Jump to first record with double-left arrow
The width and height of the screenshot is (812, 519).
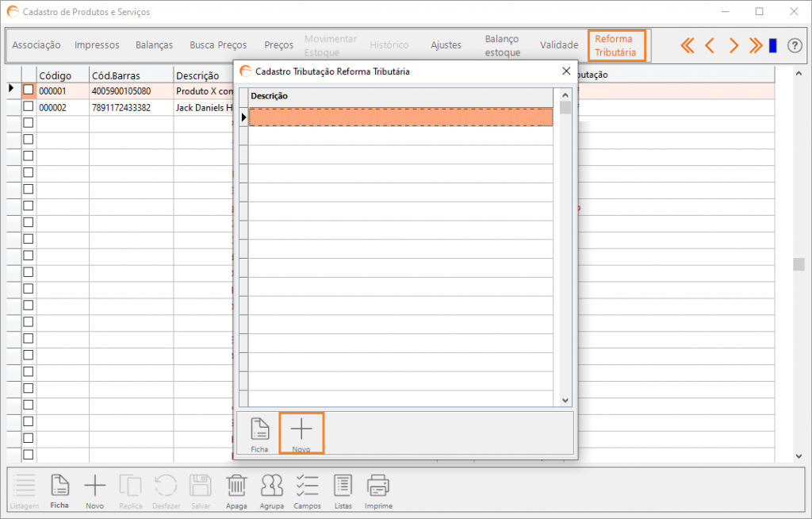pos(688,45)
